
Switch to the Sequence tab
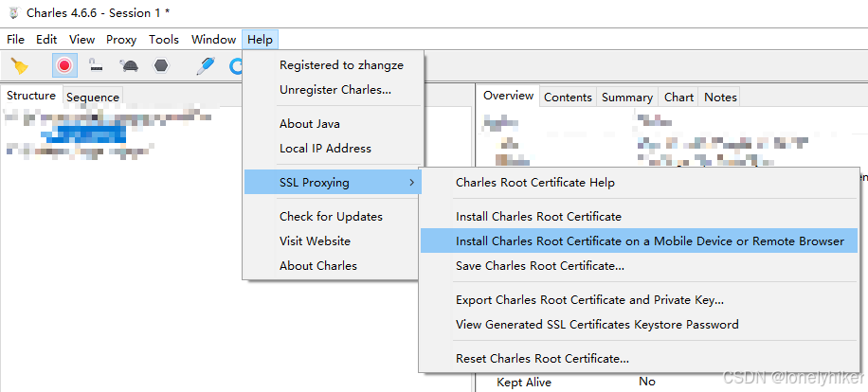click(x=93, y=97)
